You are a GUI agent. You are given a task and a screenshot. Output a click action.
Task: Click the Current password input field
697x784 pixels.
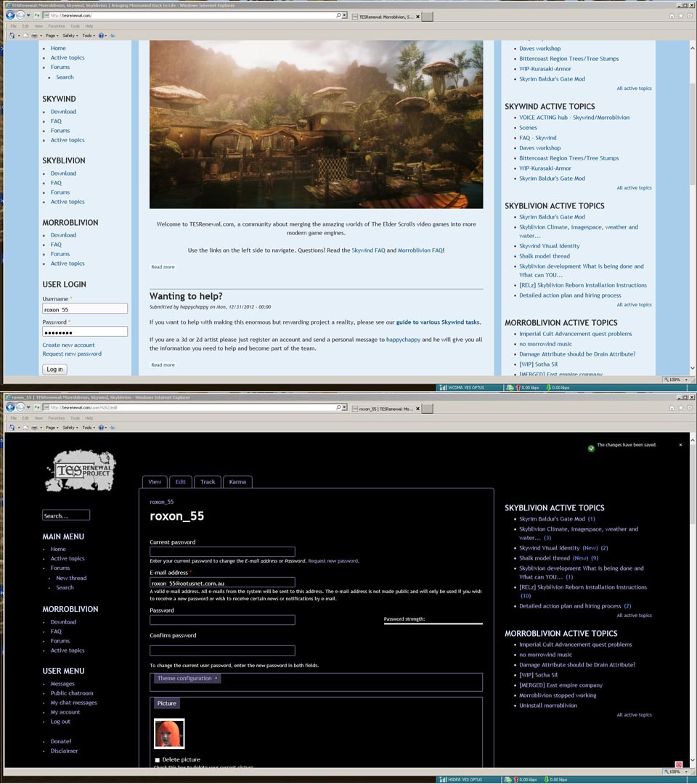(222, 552)
